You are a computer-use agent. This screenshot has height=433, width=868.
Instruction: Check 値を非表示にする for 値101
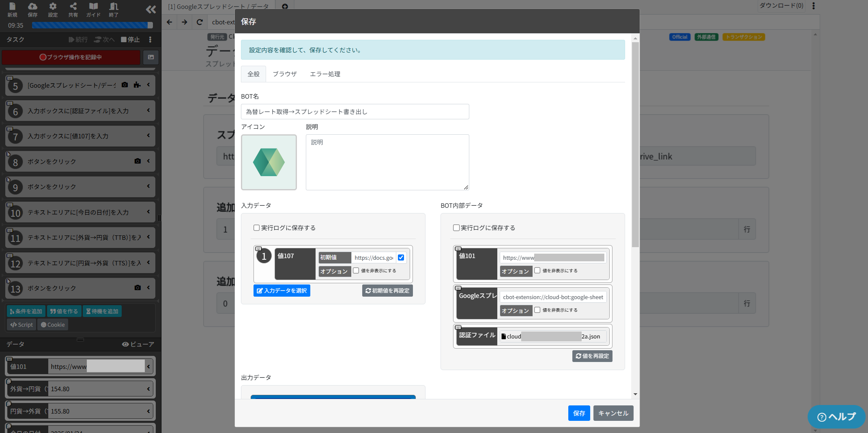click(x=537, y=270)
